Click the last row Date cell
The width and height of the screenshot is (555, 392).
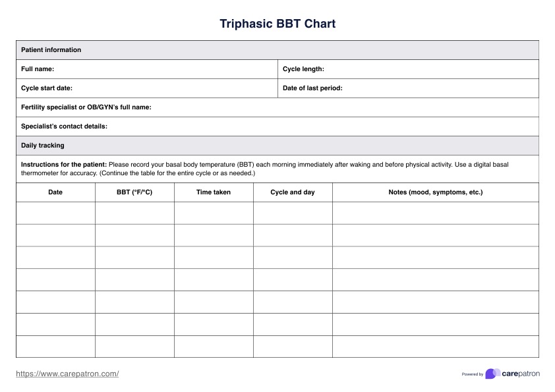pos(55,347)
